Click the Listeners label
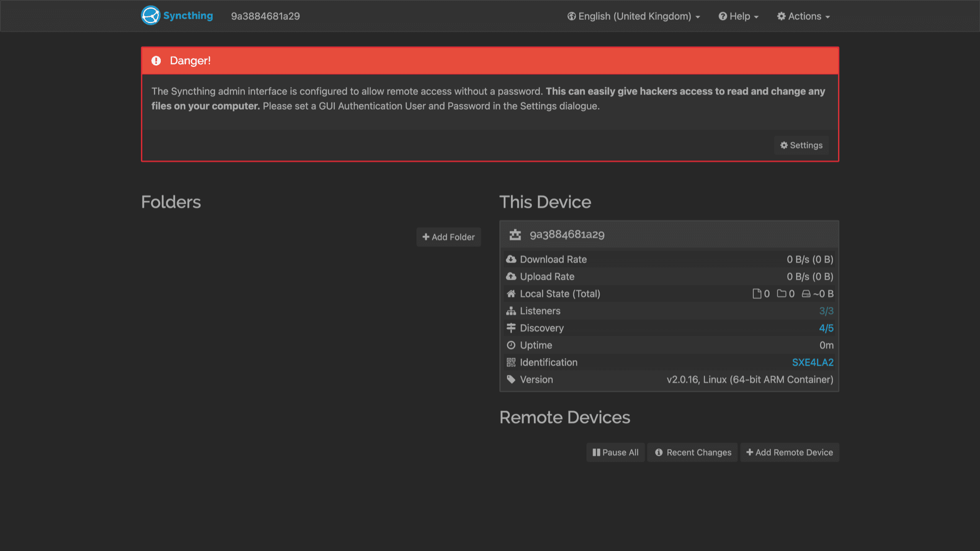980x551 pixels. 540,311
